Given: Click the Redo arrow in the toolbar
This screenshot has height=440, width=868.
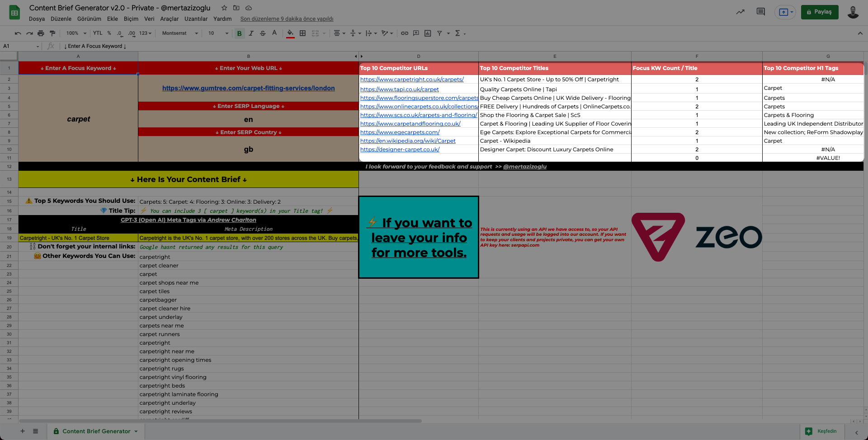Looking at the screenshot, I should coord(29,33).
